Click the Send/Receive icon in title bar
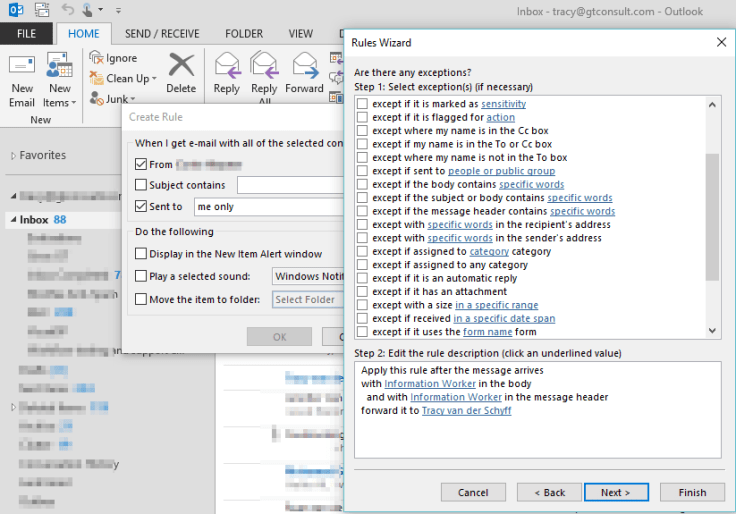 (40, 11)
